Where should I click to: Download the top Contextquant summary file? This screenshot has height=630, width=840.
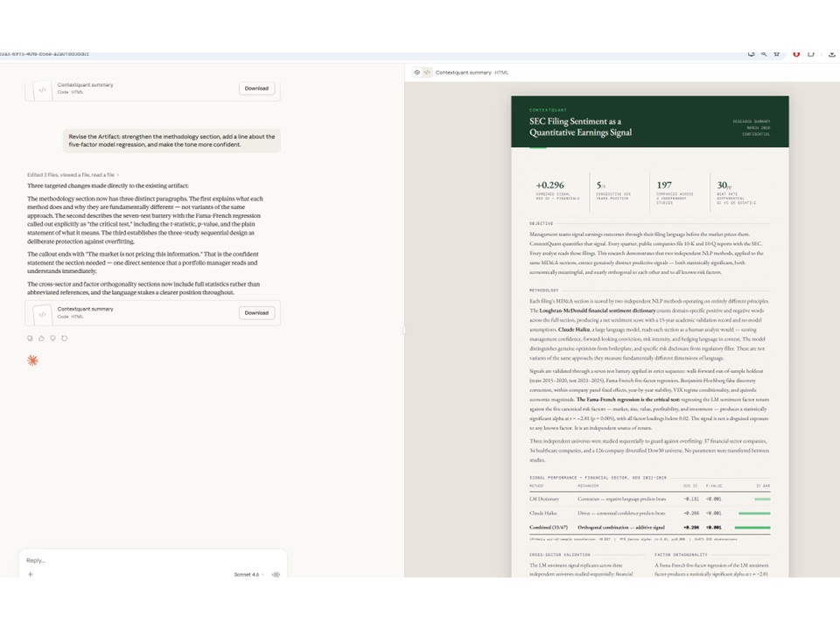[256, 88]
